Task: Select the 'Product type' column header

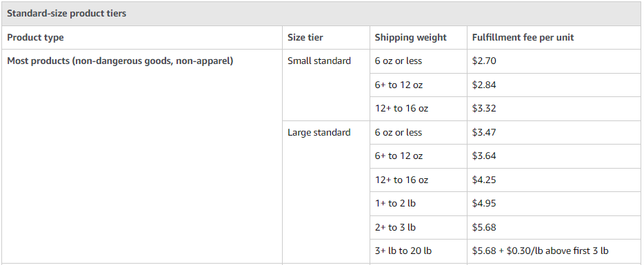Action: (x=35, y=38)
